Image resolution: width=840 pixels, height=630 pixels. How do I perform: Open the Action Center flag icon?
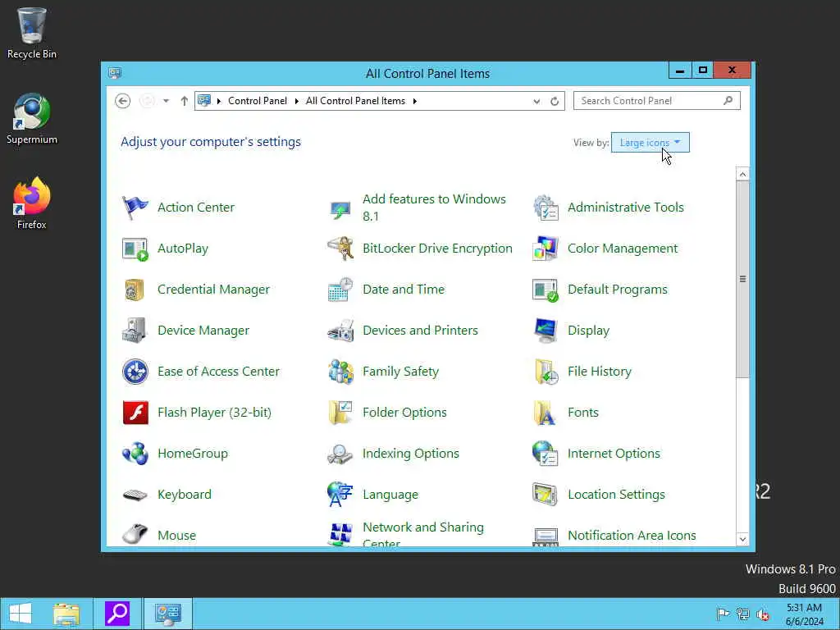pos(135,208)
